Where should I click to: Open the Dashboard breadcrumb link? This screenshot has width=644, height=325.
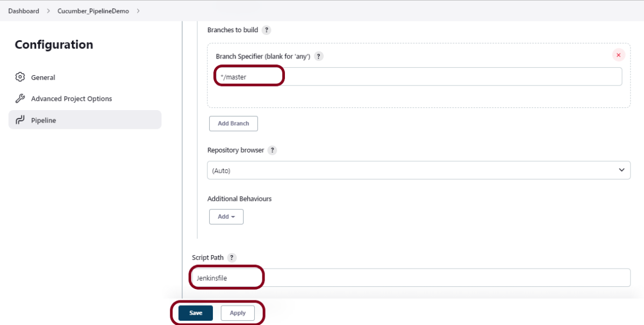24,11
